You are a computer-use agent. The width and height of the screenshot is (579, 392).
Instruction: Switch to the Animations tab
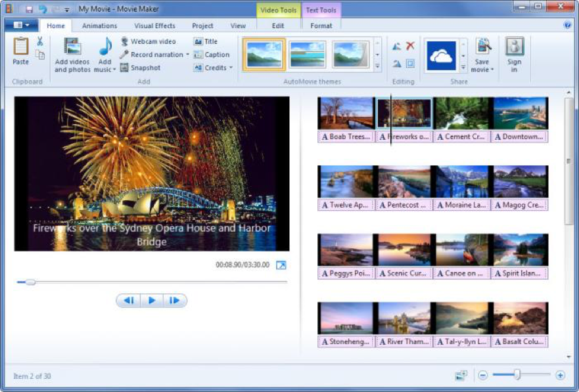click(99, 26)
